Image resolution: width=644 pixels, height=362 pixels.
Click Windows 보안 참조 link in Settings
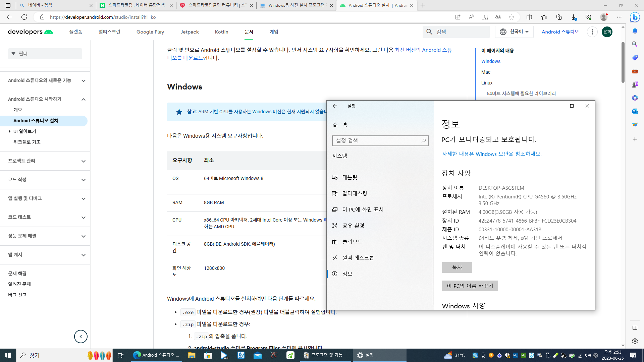tap(492, 154)
